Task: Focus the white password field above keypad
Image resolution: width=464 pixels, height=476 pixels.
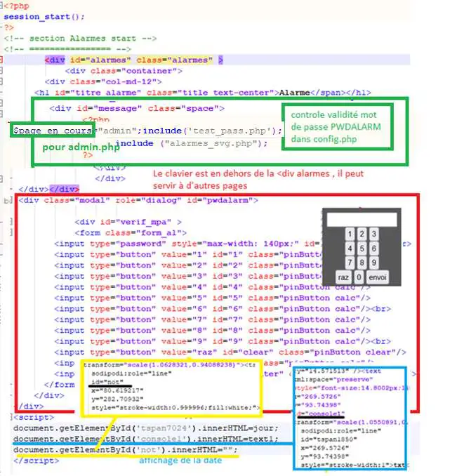Action: 362,219
